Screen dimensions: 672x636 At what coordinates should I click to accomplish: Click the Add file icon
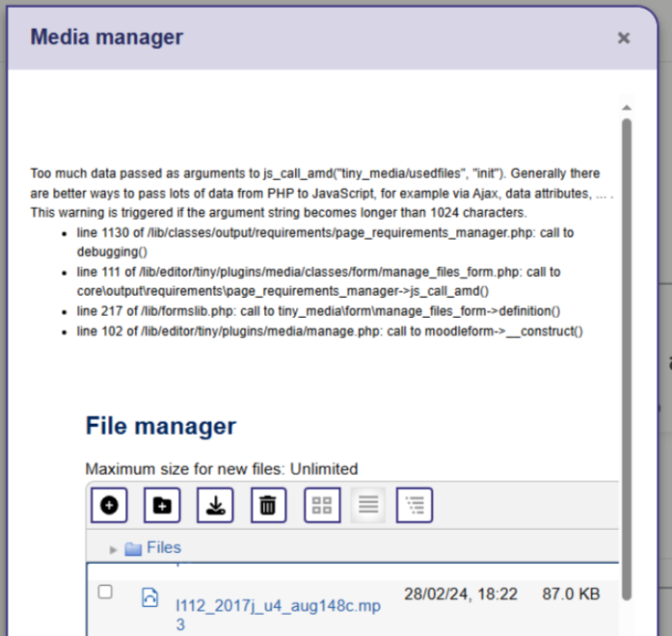click(x=109, y=505)
